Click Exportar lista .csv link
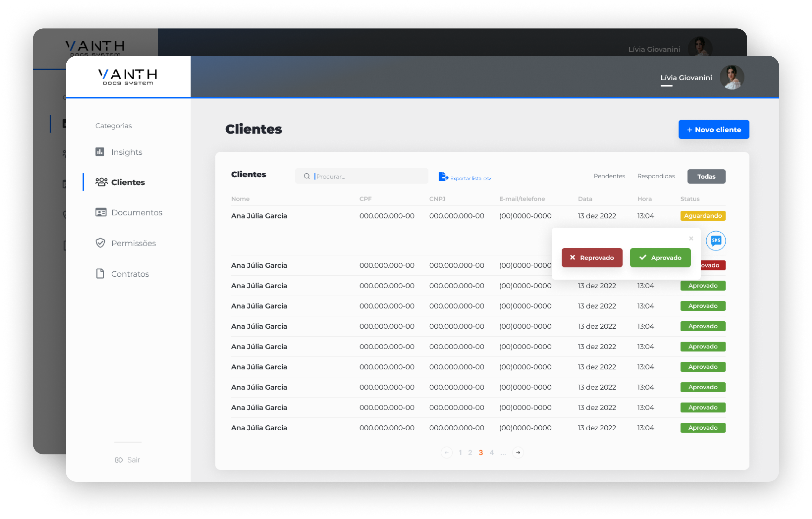The height and width of the screenshot is (519, 812). [471, 178]
